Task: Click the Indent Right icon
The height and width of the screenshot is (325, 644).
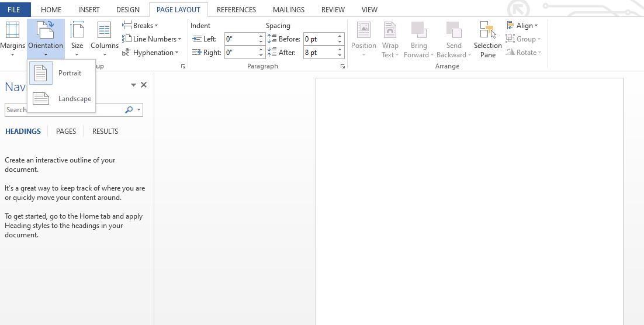Action: [197, 53]
